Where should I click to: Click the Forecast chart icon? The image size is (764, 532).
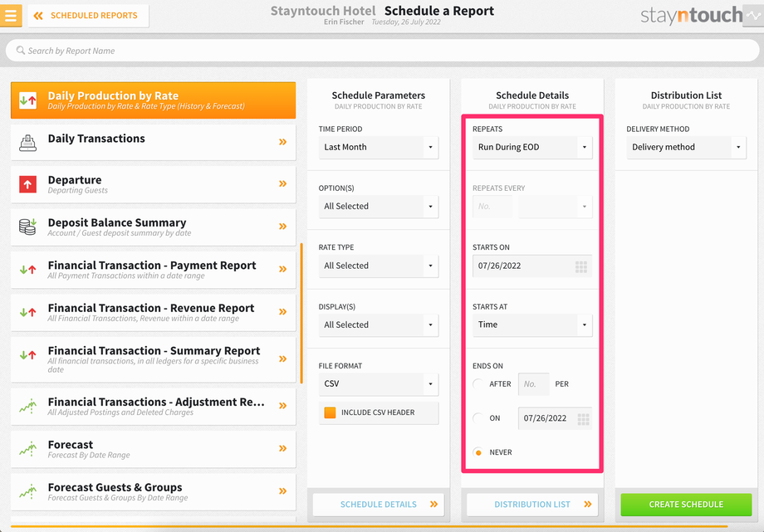pos(27,449)
